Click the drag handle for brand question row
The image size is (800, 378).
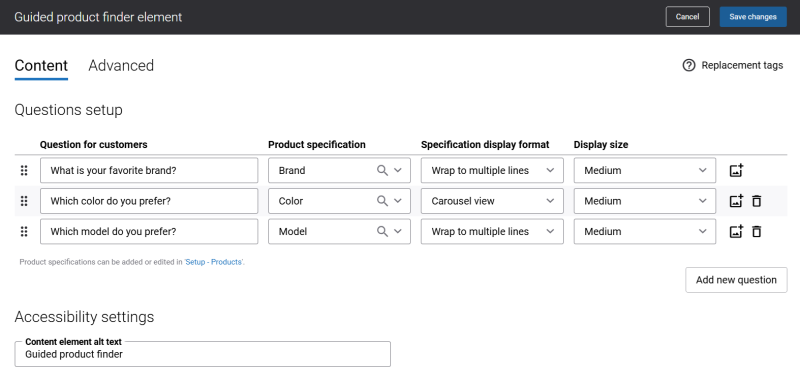(x=24, y=170)
